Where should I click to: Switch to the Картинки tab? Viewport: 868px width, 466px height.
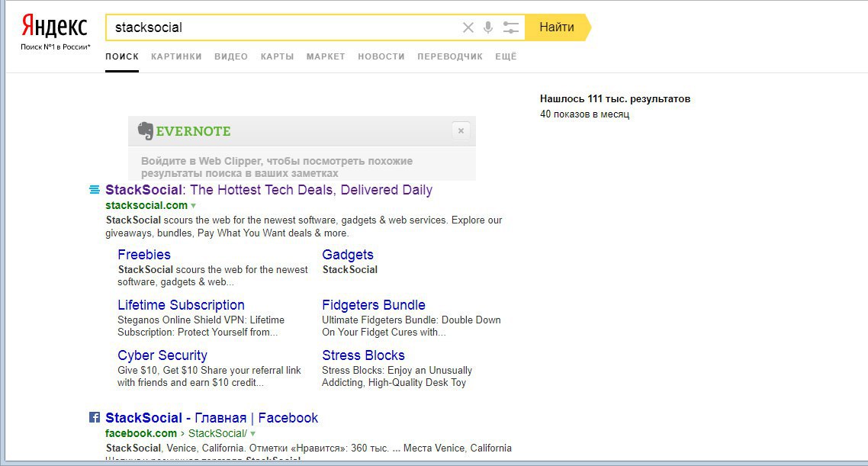[176, 56]
